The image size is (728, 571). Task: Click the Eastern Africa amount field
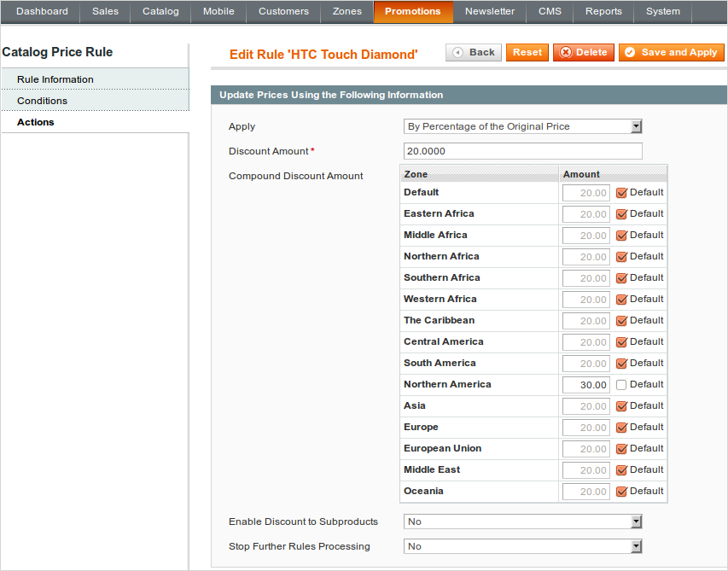(586, 214)
